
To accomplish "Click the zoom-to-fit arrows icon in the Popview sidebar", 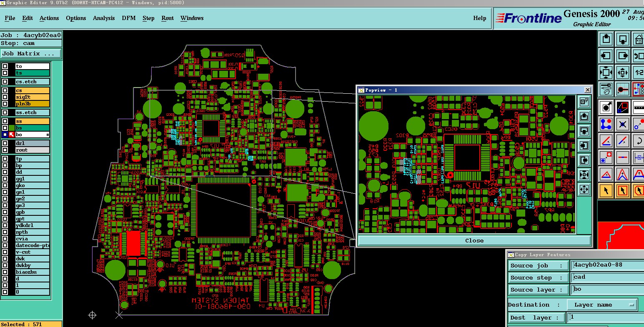I will [x=584, y=175].
